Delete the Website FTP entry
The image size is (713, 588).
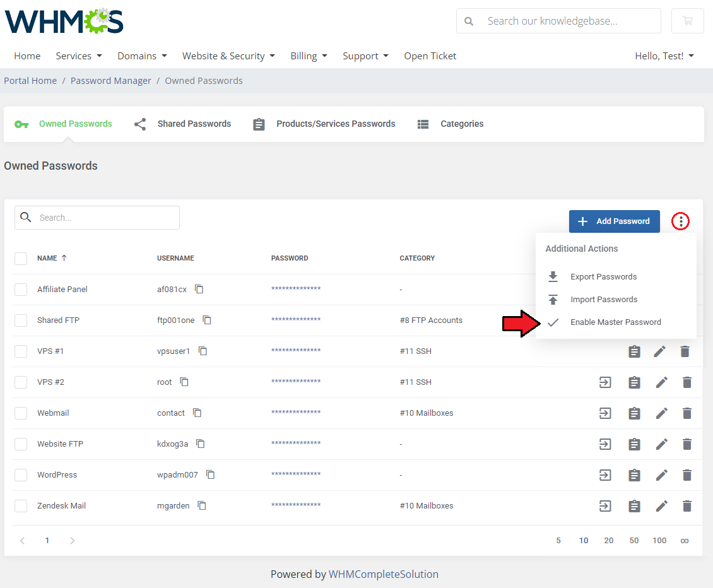click(x=687, y=444)
